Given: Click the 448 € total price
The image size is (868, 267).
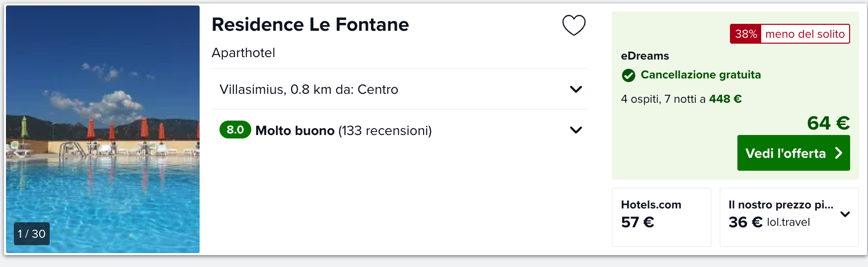Looking at the screenshot, I should tap(725, 99).
